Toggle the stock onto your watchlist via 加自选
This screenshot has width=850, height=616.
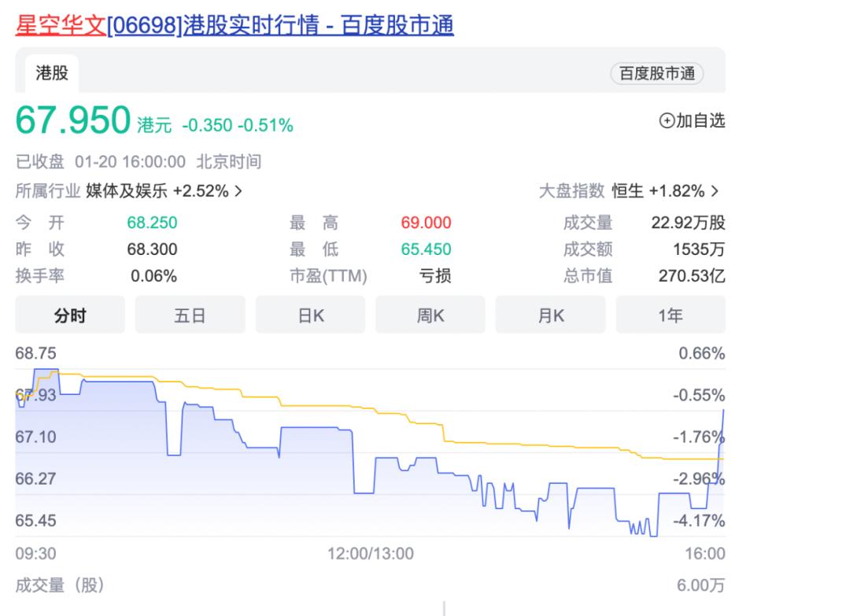click(692, 121)
